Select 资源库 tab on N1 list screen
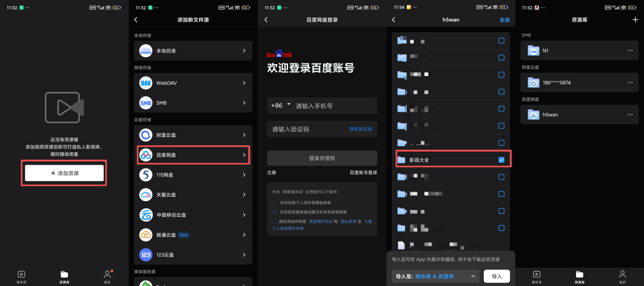This screenshot has height=286, width=644. click(579, 277)
